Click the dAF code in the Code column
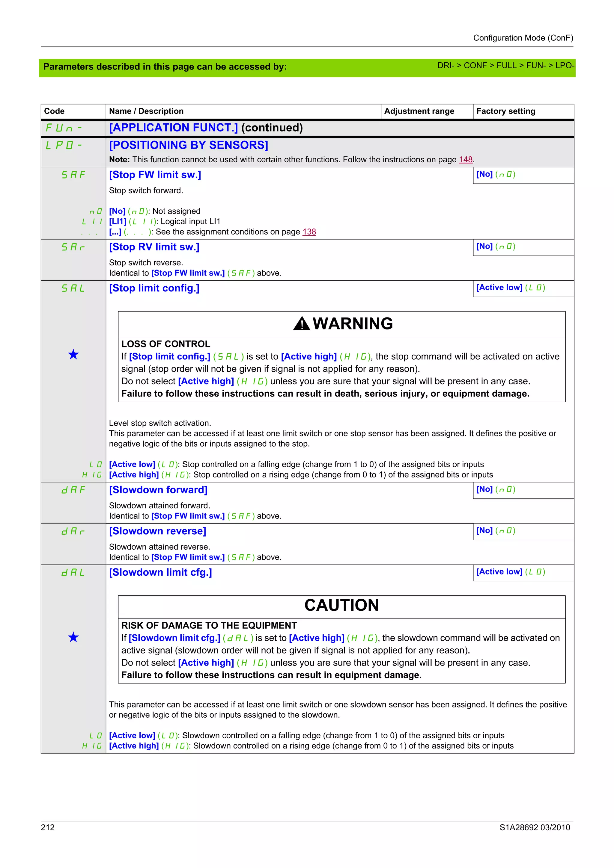The width and height of the screenshot is (614, 868). click(x=73, y=490)
